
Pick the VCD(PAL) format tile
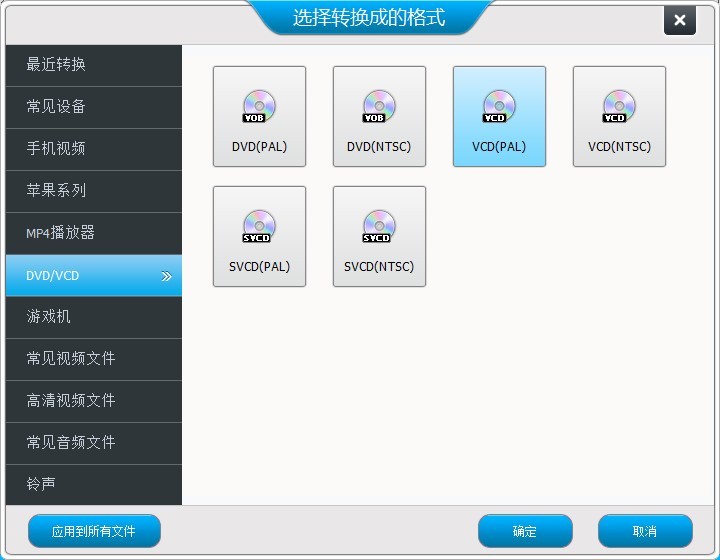point(499,116)
